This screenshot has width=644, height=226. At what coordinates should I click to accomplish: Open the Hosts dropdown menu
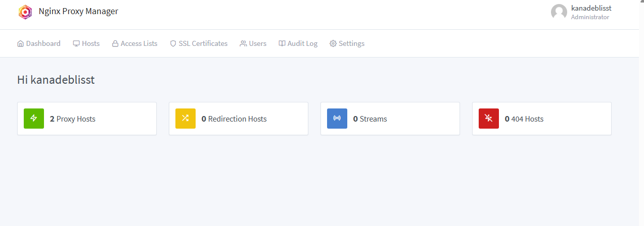coord(86,43)
